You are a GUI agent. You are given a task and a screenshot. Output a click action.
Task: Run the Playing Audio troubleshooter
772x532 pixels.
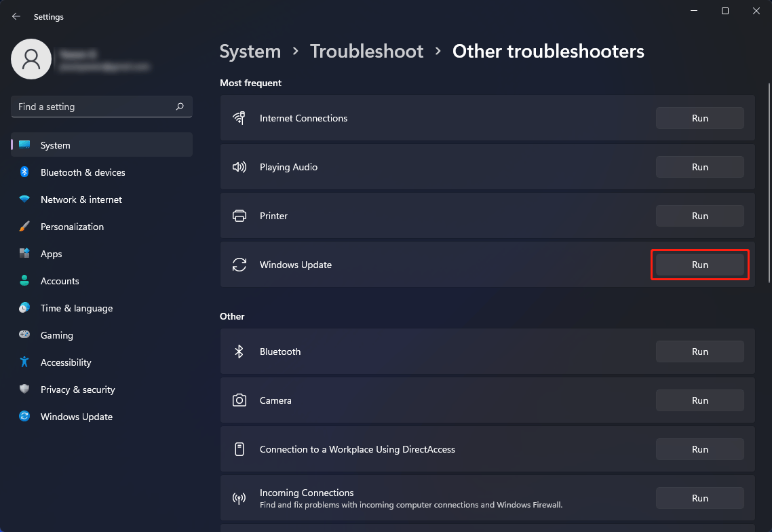pyautogui.click(x=699, y=167)
